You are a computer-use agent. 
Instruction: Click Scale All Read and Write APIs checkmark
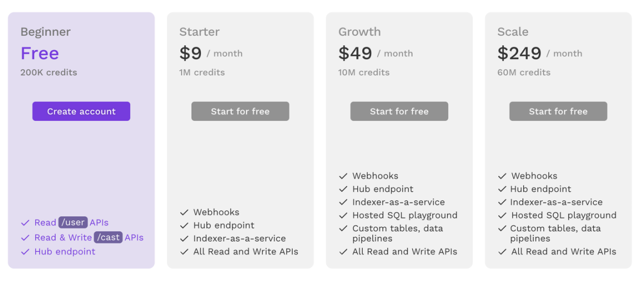[502, 252]
